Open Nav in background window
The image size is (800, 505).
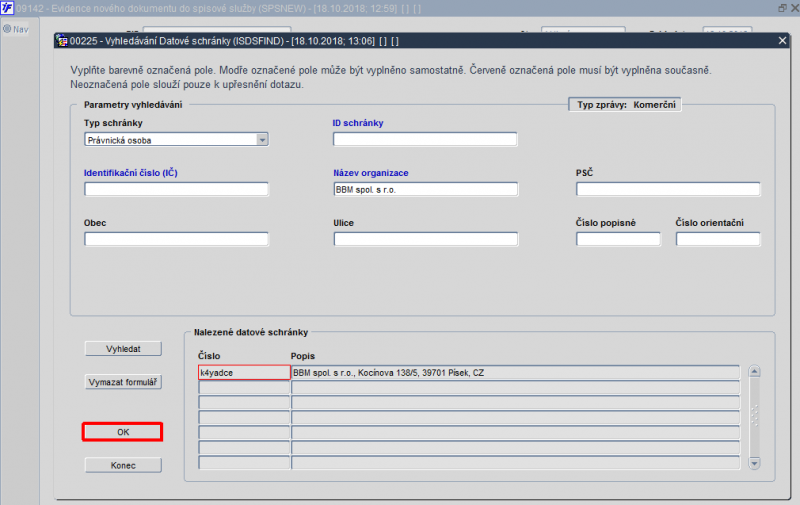(x=16, y=29)
